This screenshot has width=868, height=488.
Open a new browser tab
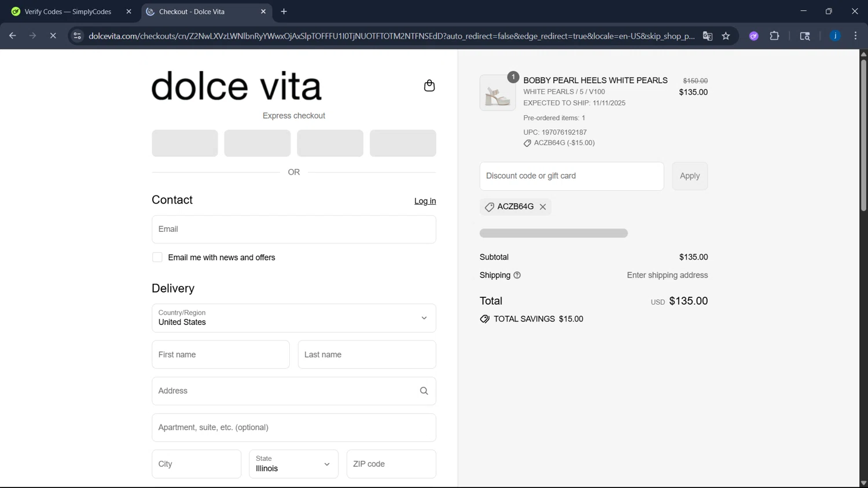[x=284, y=12]
